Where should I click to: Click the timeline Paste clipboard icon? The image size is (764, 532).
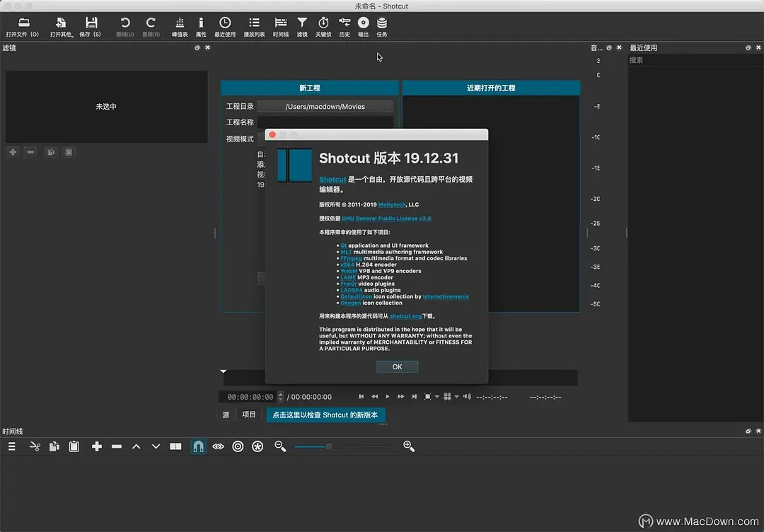point(74,446)
